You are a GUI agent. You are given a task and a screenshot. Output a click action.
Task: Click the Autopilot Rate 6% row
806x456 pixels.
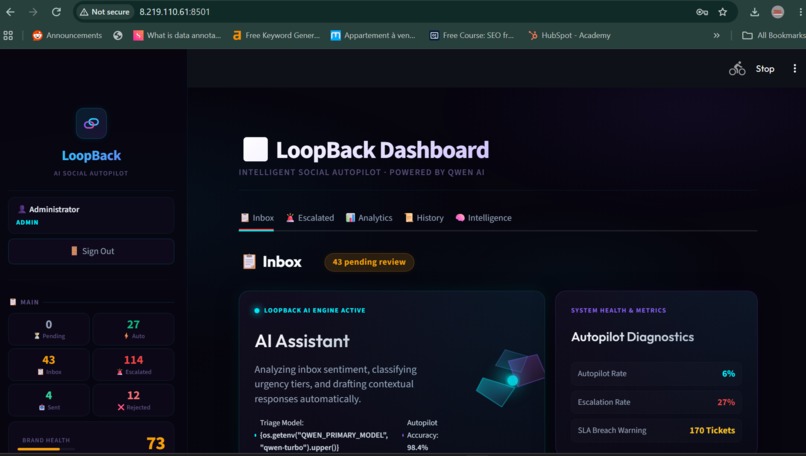(x=656, y=374)
